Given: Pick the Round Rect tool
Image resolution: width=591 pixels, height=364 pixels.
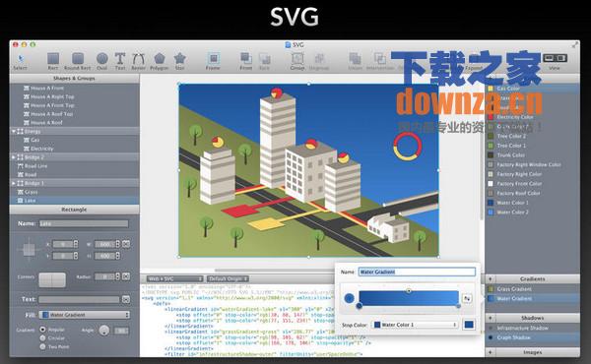Looking at the screenshot, I should click(x=78, y=61).
